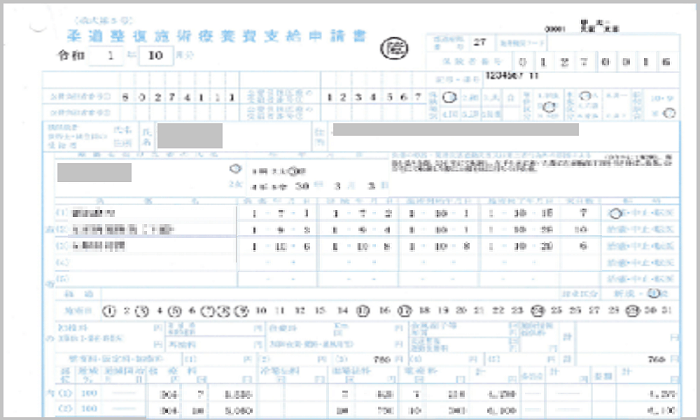Select circled day 1 in the treatment-day row
This screenshot has height=420, width=700.
110,311
